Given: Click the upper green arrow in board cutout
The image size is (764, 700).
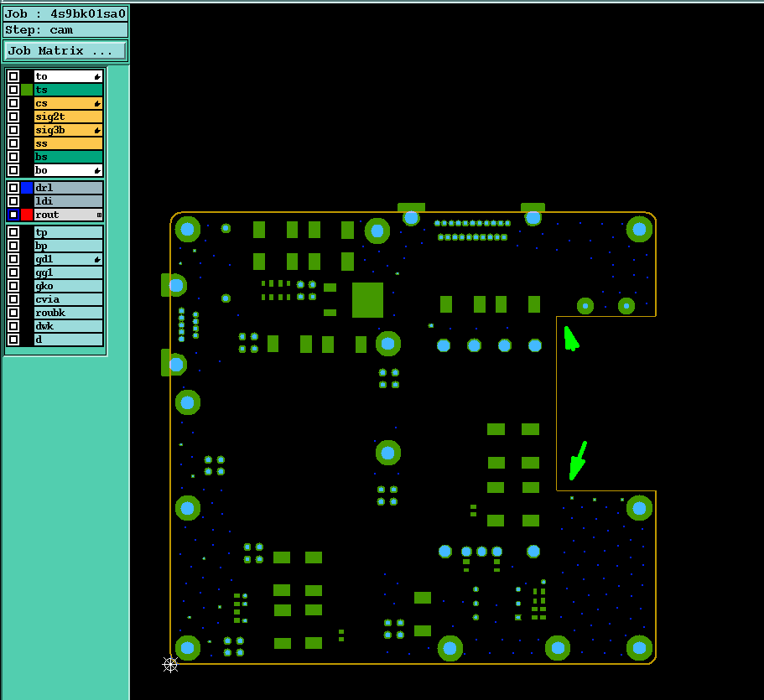Looking at the screenshot, I should click(570, 339).
